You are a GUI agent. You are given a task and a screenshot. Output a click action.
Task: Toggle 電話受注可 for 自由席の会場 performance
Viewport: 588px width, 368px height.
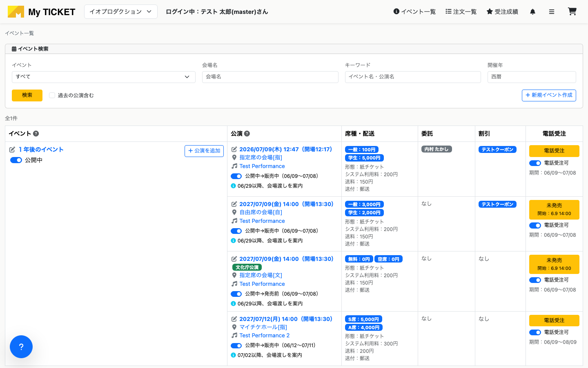point(535,225)
